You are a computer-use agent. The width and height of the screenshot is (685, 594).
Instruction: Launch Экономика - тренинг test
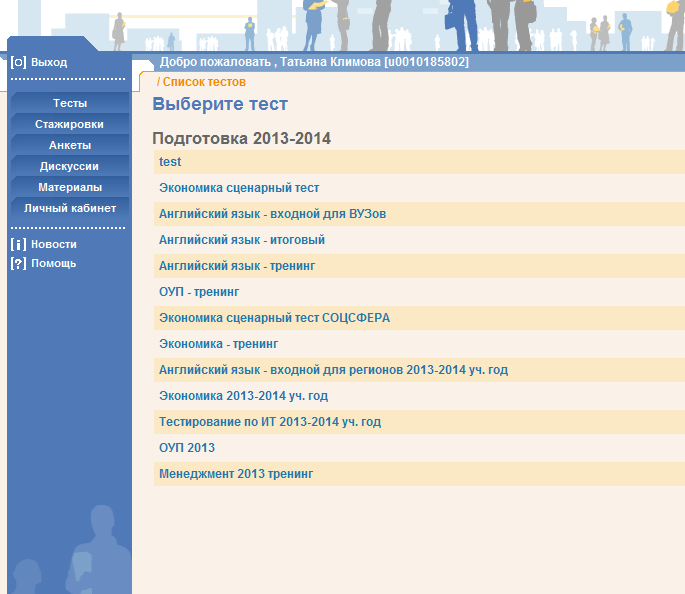[x=218, y=344]
